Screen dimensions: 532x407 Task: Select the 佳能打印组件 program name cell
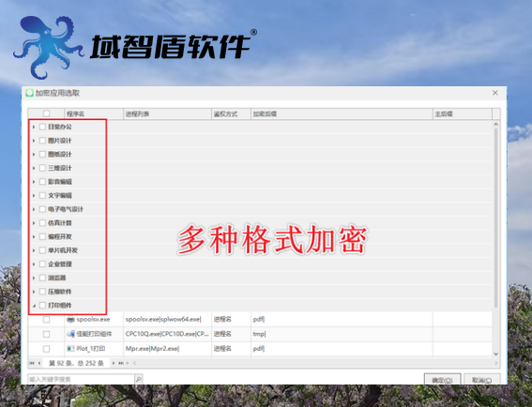[94, 334]
